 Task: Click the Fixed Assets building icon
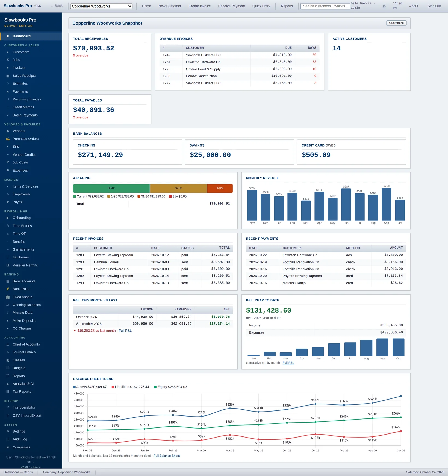tap(8, 297)
